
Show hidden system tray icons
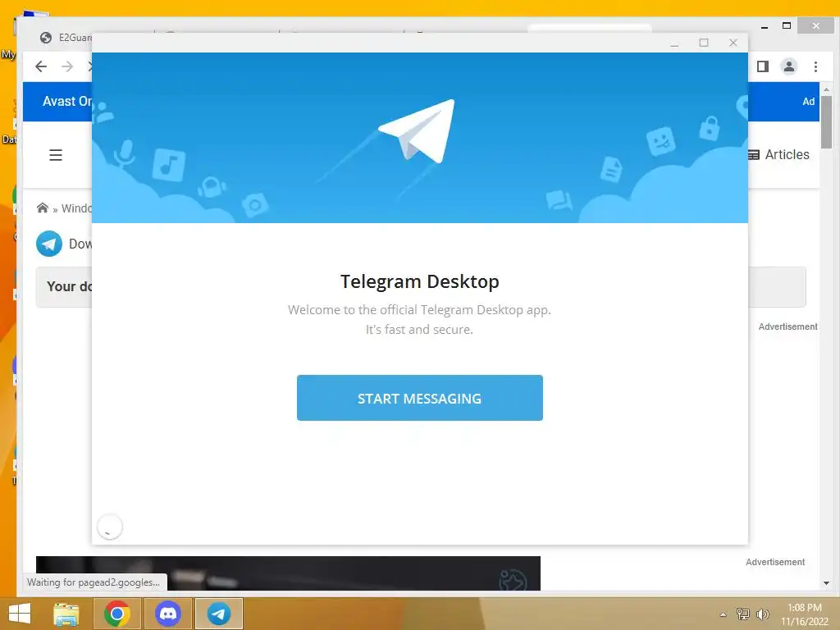click(724, 614)
